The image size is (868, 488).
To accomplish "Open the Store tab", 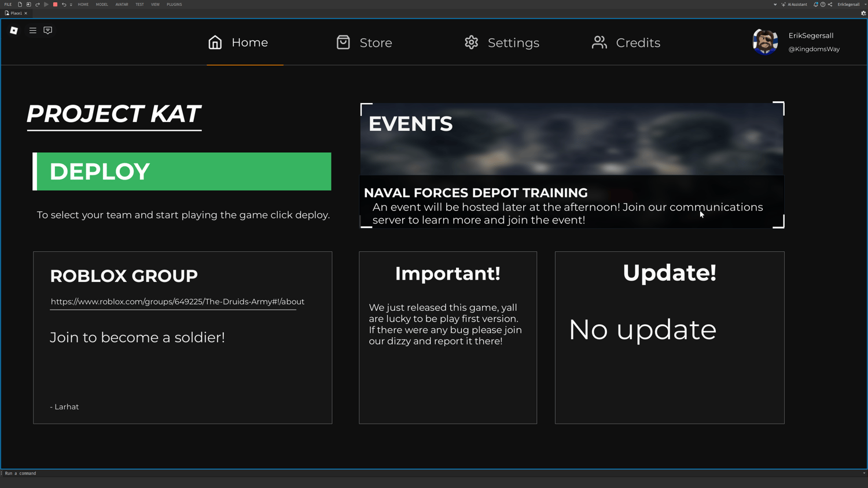I will point(364,42).
